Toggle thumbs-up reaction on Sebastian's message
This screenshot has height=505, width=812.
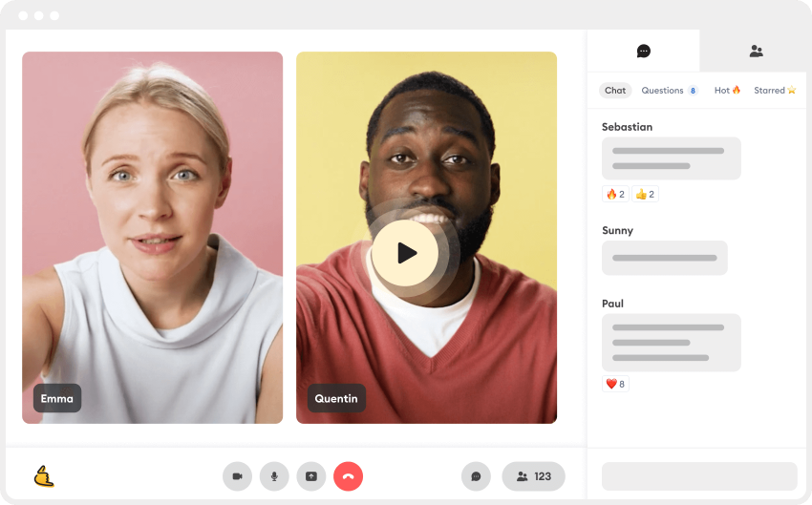point(645,194)
